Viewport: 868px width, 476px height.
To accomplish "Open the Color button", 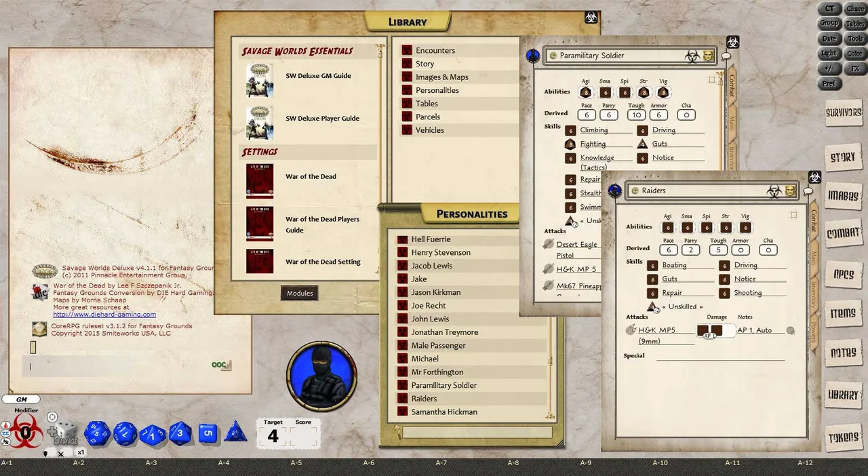I will [x=855, y=54].
